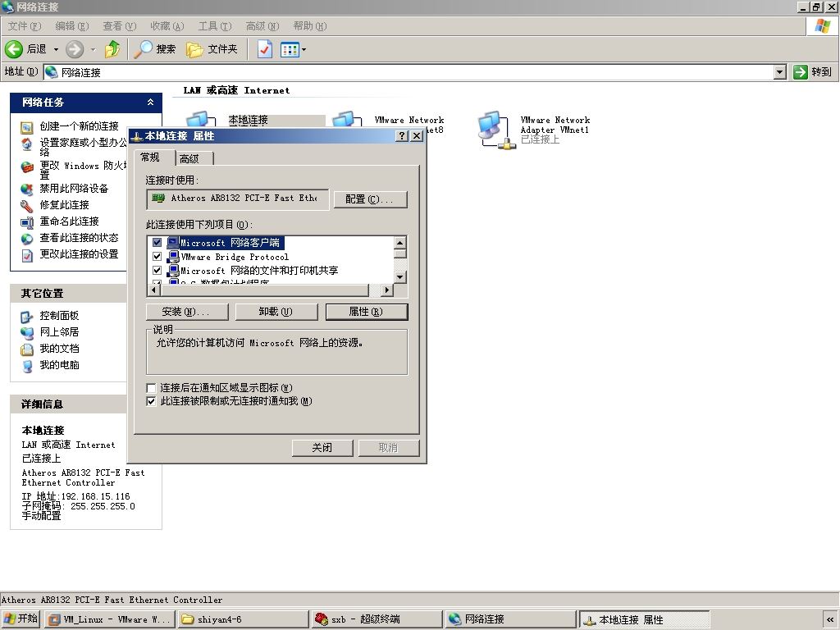Open the Favorites menu
840x630 pixels.
(167, 25)
